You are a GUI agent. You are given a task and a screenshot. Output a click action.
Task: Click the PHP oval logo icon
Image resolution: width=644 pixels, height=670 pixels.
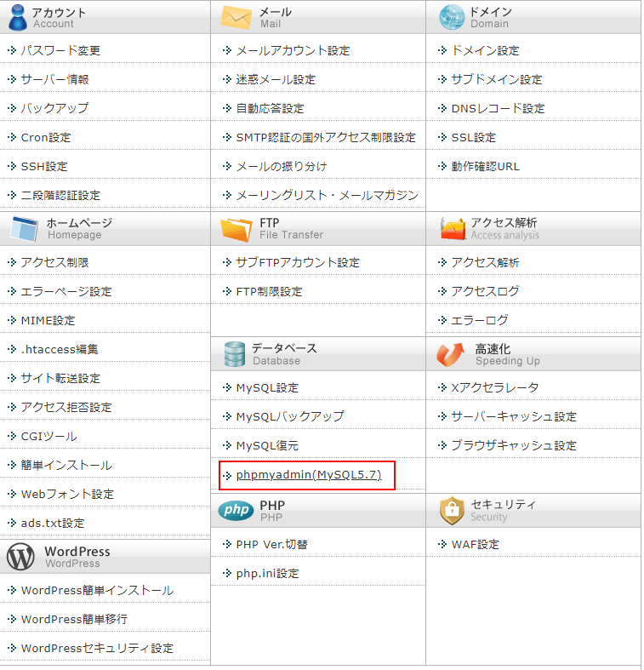(237, 511)
